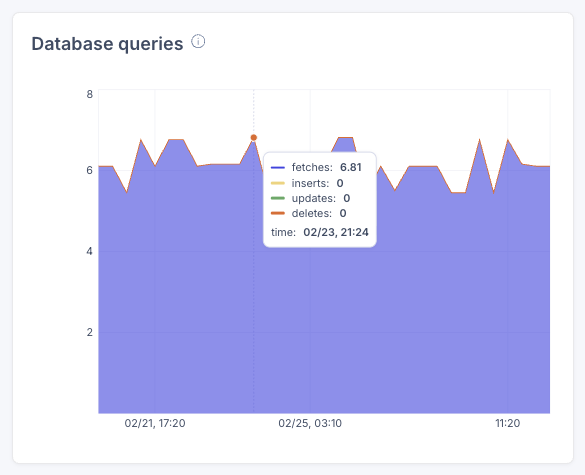The height and width of the screenshot is (475, 585).
Task: Click the y-axis label 6
Action: point(90,170)
